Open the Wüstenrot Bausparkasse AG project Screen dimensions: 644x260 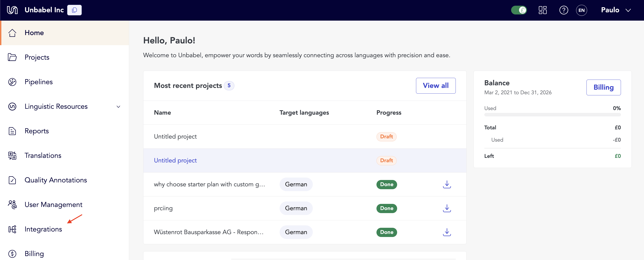click(x=208, y=232)
